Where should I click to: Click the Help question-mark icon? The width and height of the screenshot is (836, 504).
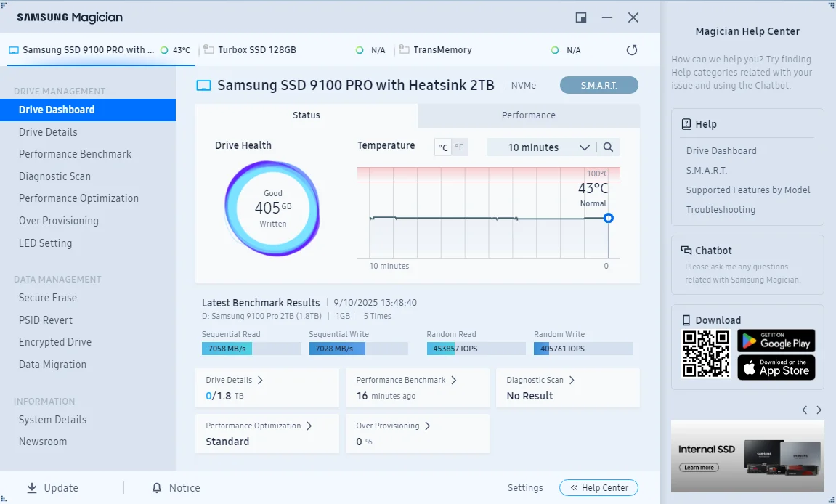686,124
